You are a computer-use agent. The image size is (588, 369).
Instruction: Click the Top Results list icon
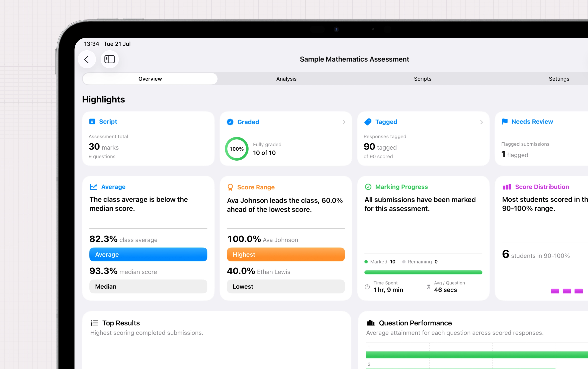95,323
